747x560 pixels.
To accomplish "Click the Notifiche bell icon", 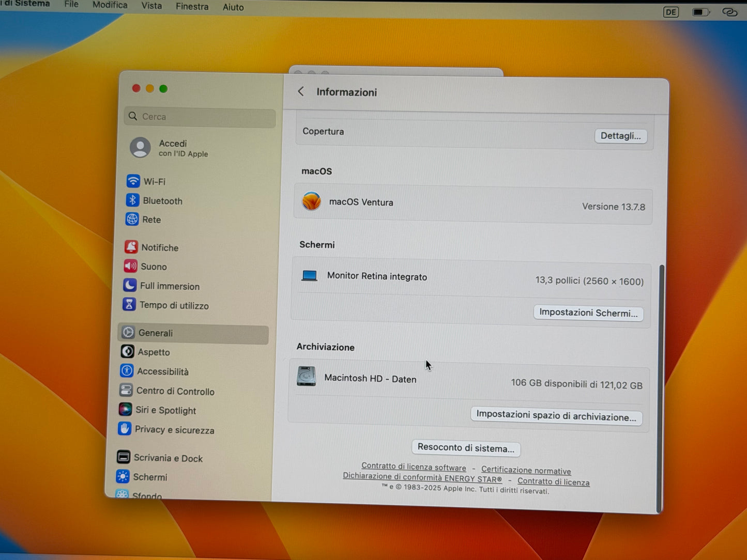I will 131,247.
